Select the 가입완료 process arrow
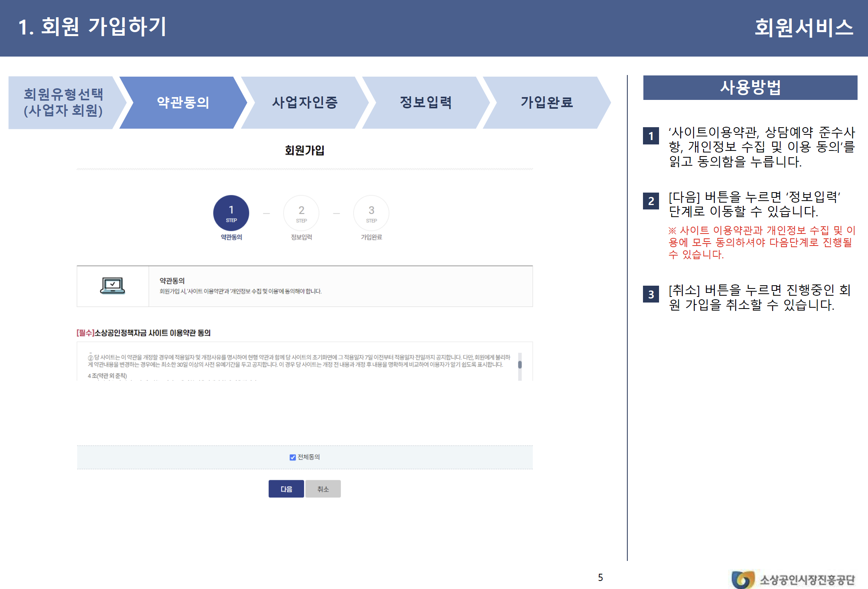The height and width of the screenshot is (589, 868). (547, 102)
